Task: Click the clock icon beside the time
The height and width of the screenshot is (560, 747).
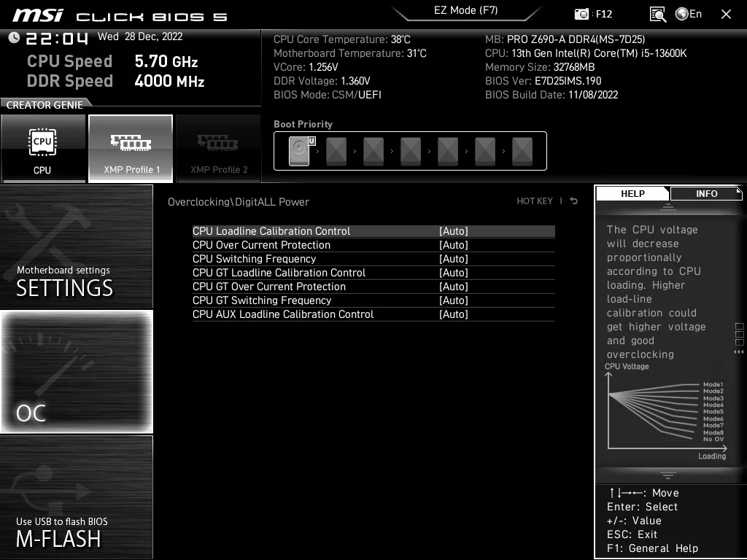Action: (x=14, y=38)
